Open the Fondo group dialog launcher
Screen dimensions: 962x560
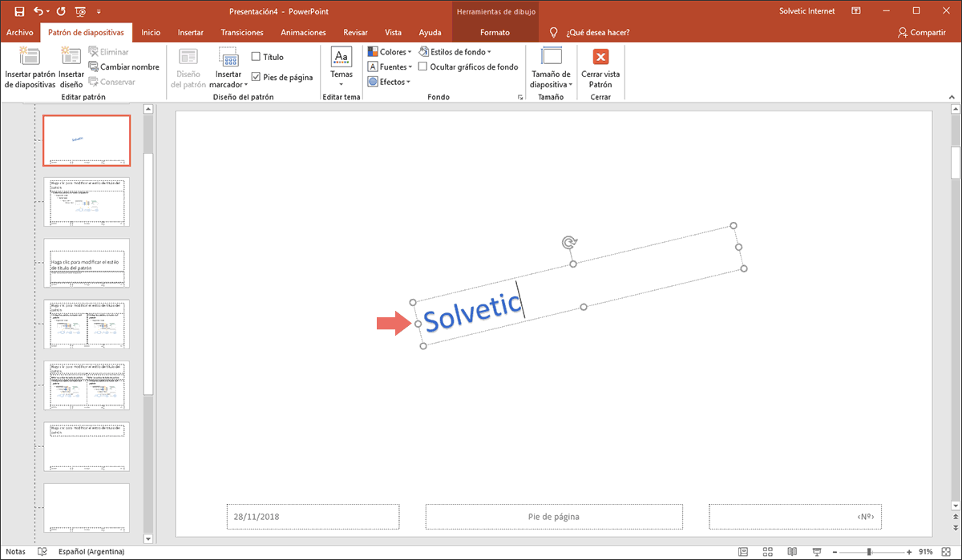pyautogui.click(x=520, y=97)
